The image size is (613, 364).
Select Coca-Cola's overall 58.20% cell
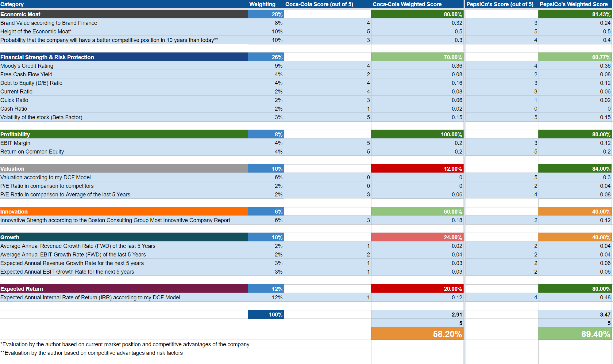coord(417,334)
